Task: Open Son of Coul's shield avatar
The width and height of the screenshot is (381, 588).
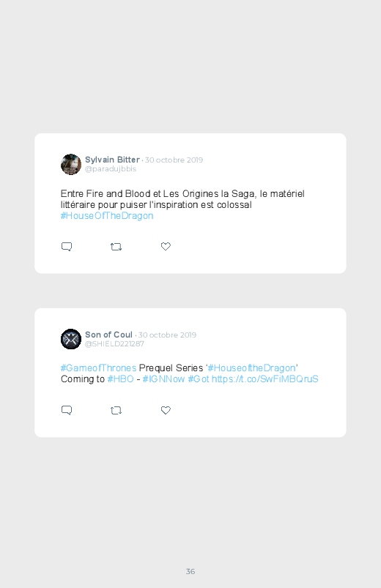Action: pyautogui.click(x=71, y=339)
